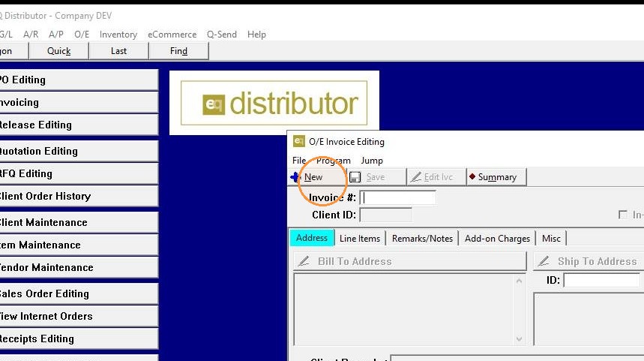Switch to the Remarks/Notes tab
644x361 pixels.
tap(422, 239)
